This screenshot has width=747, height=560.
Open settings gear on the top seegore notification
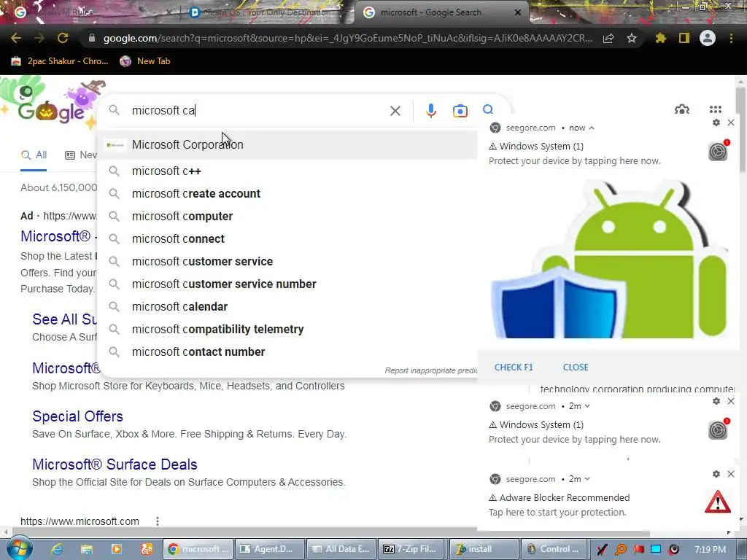716,122
